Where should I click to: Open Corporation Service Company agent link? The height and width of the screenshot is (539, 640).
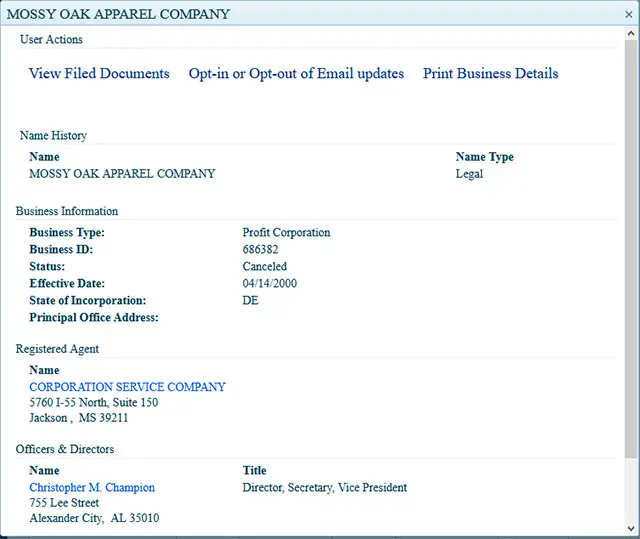(127, 387)
